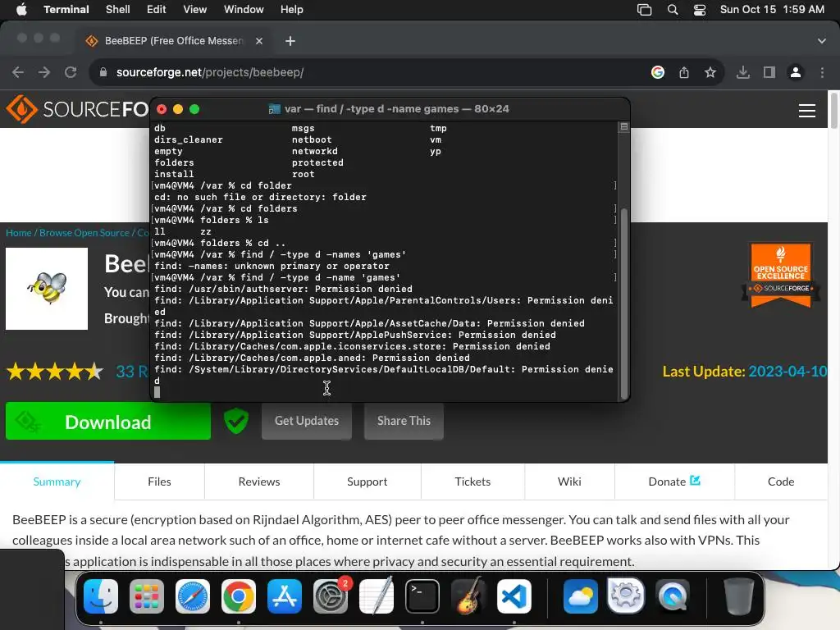Viewport: 840px width, 630px height.
Task: Open App Store from the Dock
Action: tap(285, 596)
